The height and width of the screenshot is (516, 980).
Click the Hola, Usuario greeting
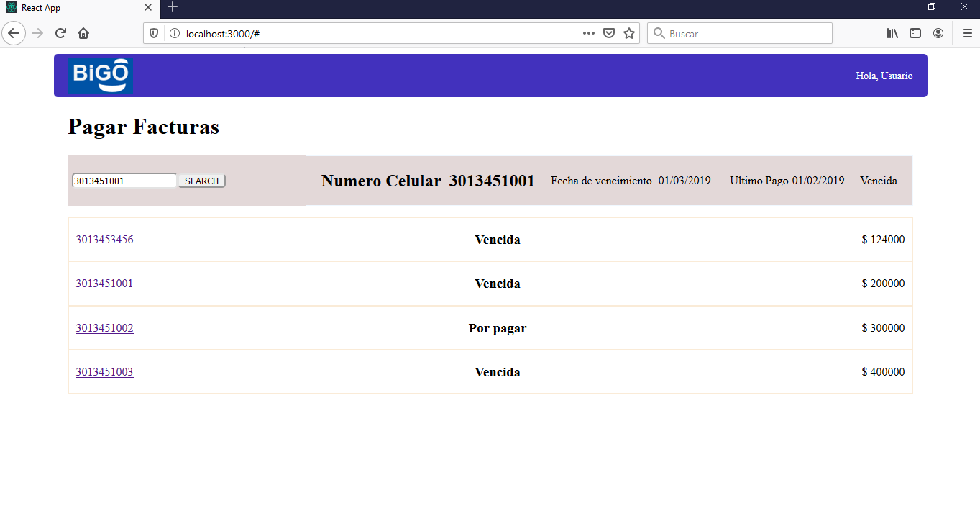tap(884, 76)
